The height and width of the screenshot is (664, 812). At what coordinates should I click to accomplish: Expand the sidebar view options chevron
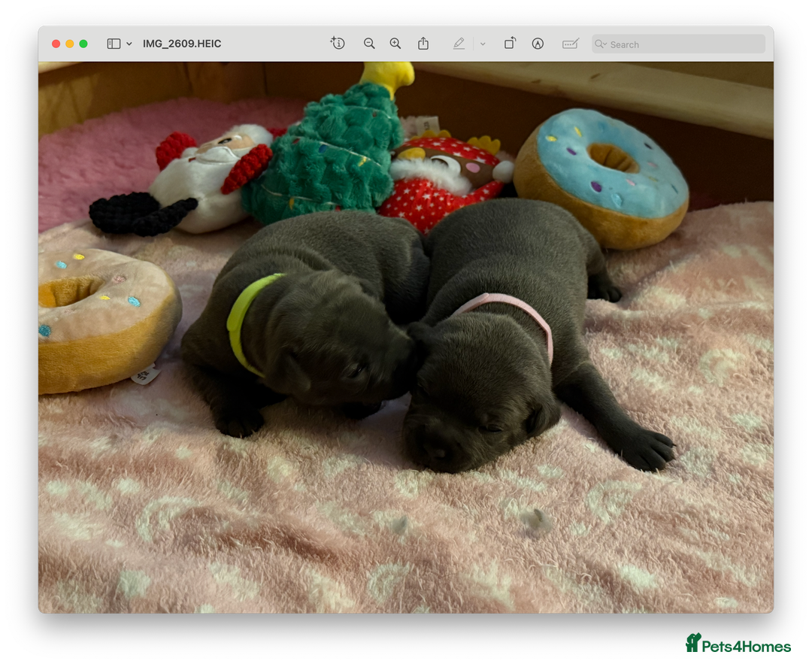point(128,44)
